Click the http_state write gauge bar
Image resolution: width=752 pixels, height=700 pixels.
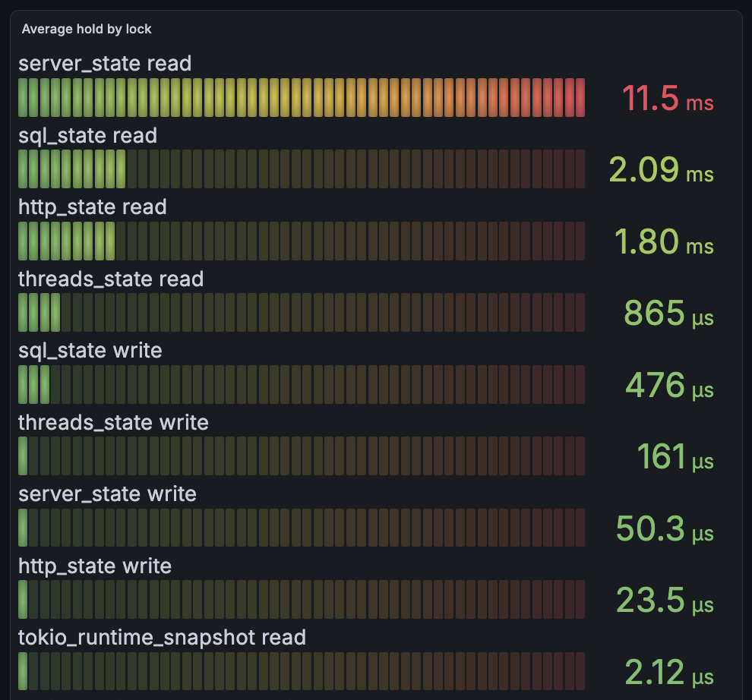pyautogui.click(x=302, y=599)
